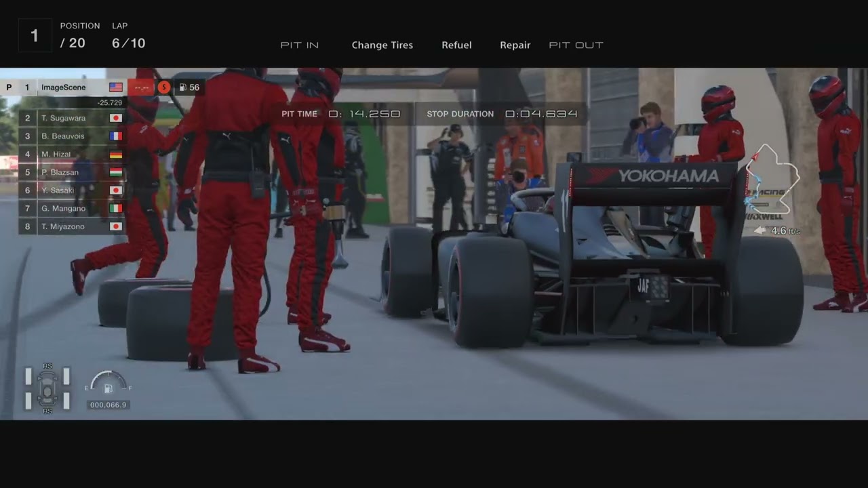Click the United States flag next to ImageScene
This screenshot has width=868, height=488.
pyautogui.click(x=116, y=87)
